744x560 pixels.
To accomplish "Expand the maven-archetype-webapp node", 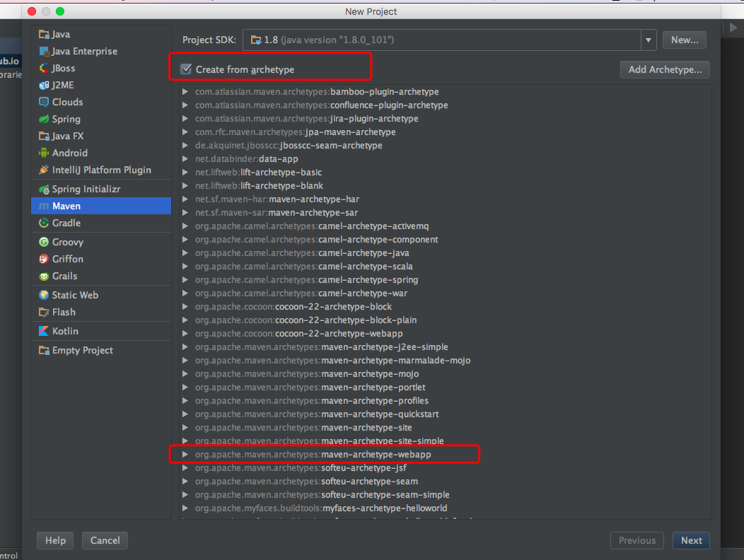I will point(185,455).
